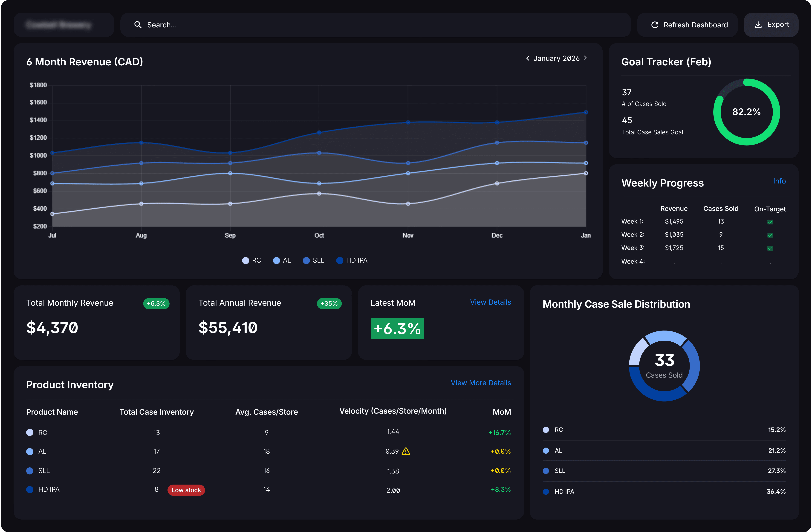812x532 pixels.
Task: Toggle the Week 2 on-target checkbox
Action: tap(770, 235)
